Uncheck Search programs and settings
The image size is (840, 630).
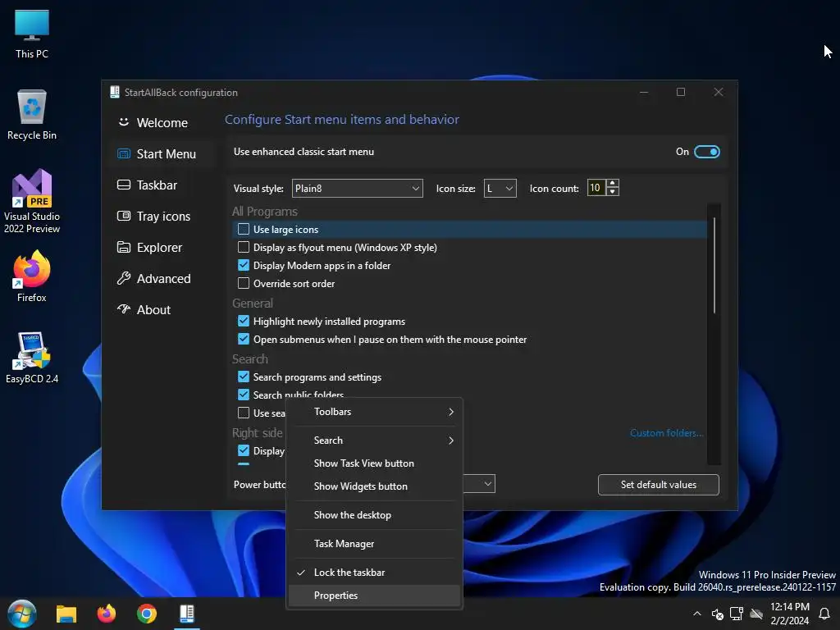click(243, 377)
